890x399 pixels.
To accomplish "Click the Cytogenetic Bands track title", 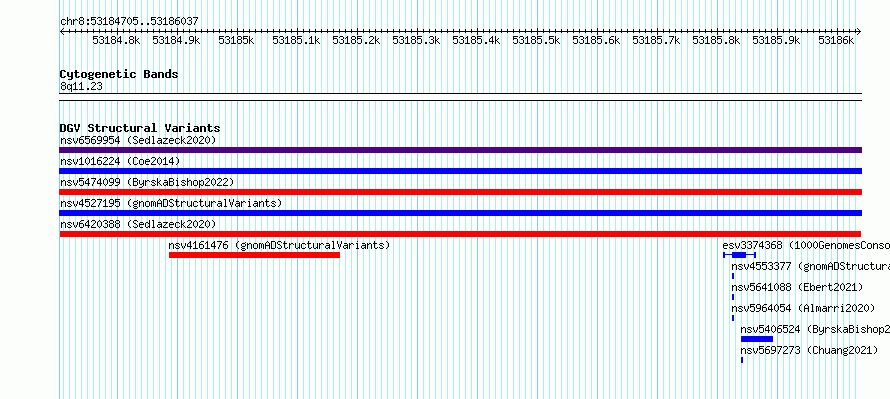I will (x=119, y=74).
